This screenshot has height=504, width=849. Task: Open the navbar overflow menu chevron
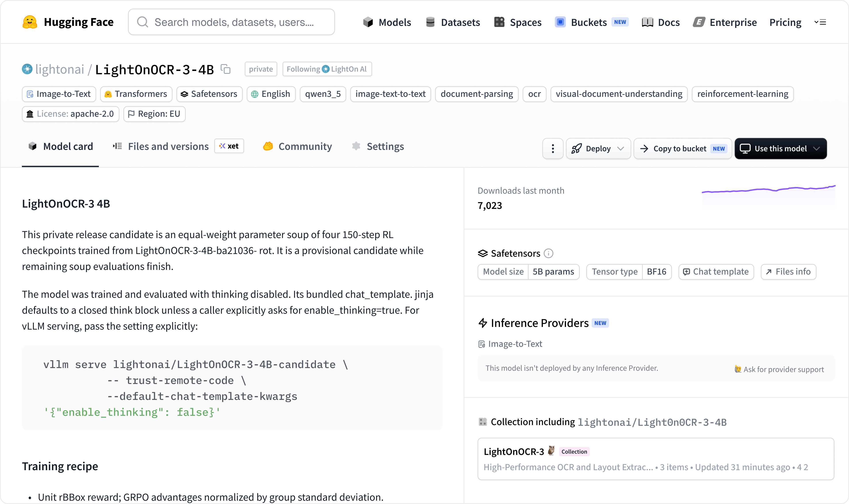point(820,22)
